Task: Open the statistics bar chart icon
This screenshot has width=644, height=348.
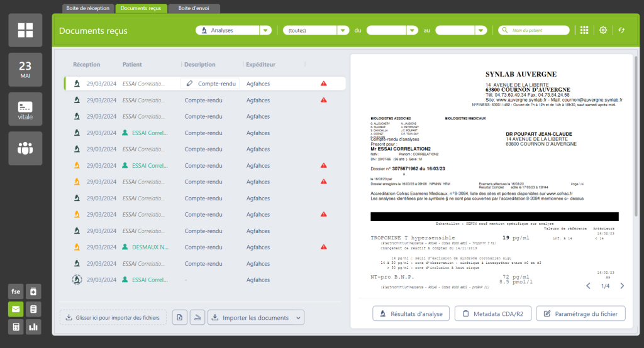Action: [33, 327]
